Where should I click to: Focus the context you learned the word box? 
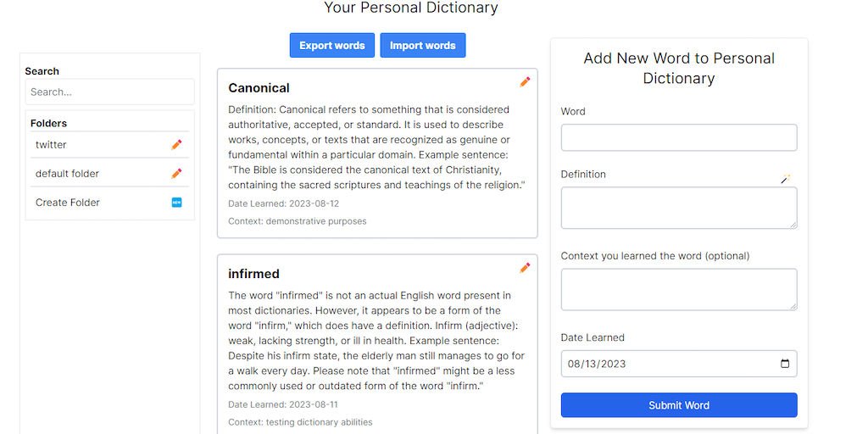(x=678, y=289)
